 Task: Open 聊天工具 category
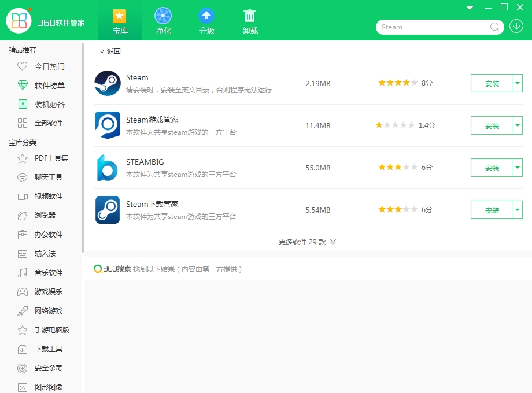[49, 177]
